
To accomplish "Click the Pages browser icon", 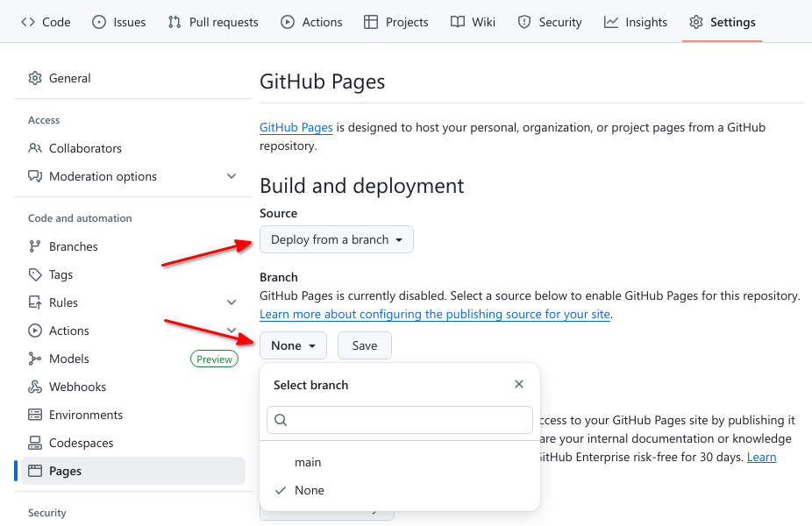I will click(x=35, y=471).
